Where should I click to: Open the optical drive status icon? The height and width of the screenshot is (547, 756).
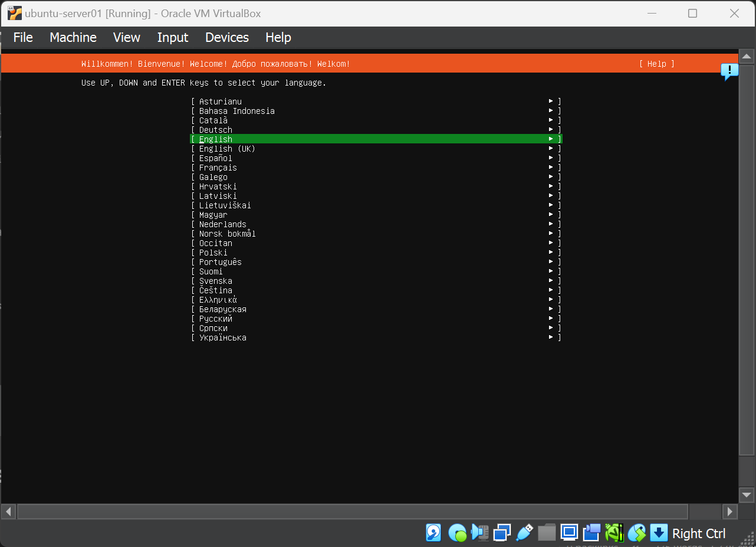point(457,533)
